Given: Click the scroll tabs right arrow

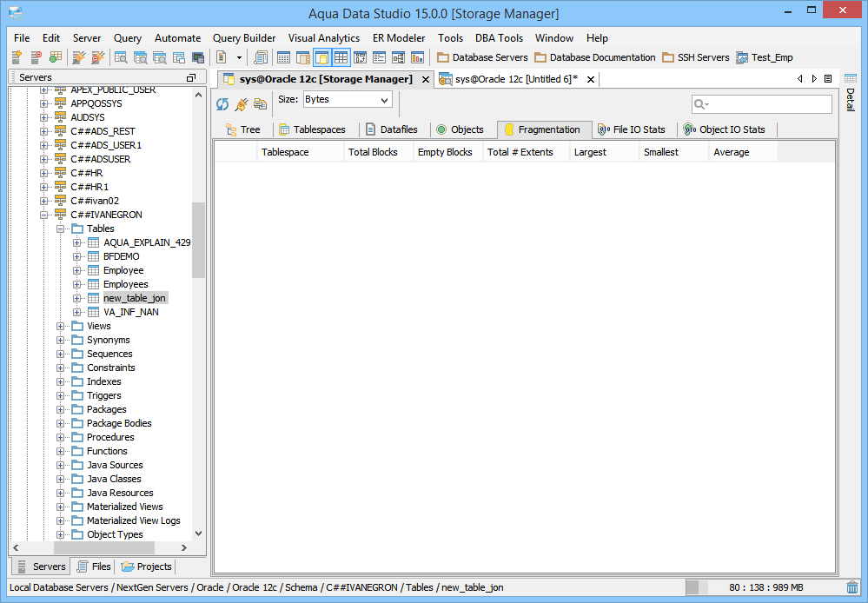Looking at the screenshot, I should (814, 78).
